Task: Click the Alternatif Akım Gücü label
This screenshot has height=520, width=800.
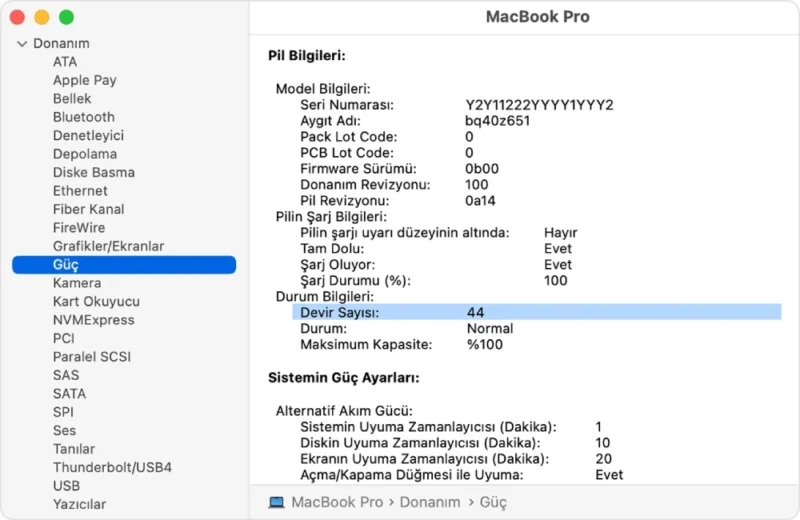Action: tap(344, 411)
